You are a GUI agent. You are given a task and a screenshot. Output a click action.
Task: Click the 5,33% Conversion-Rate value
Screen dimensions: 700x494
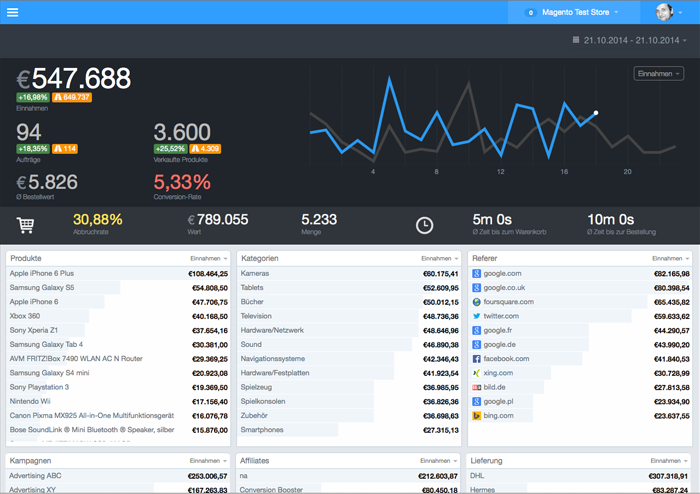click(182, 182)
